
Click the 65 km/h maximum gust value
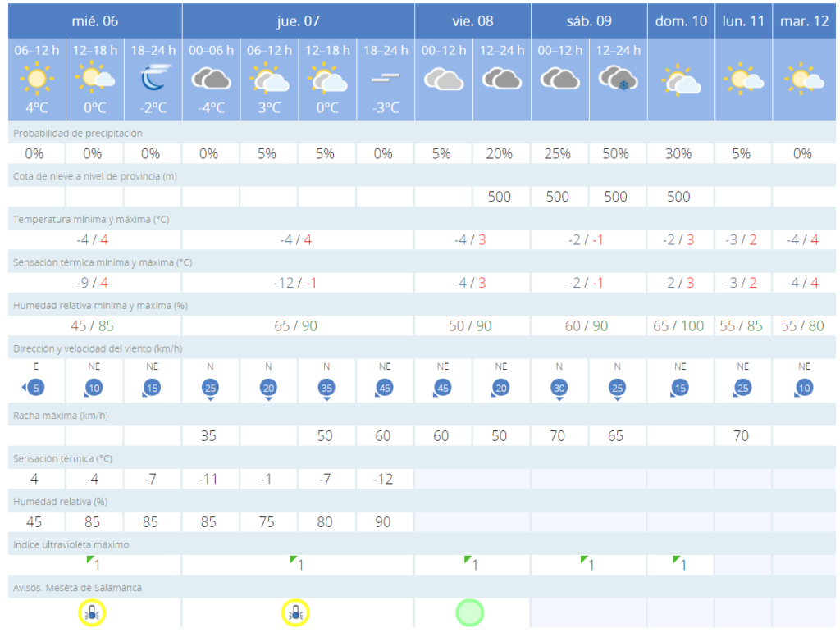615,436
